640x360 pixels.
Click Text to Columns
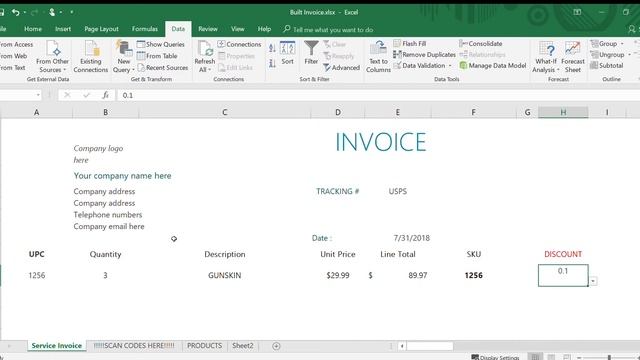click(378, 57)
